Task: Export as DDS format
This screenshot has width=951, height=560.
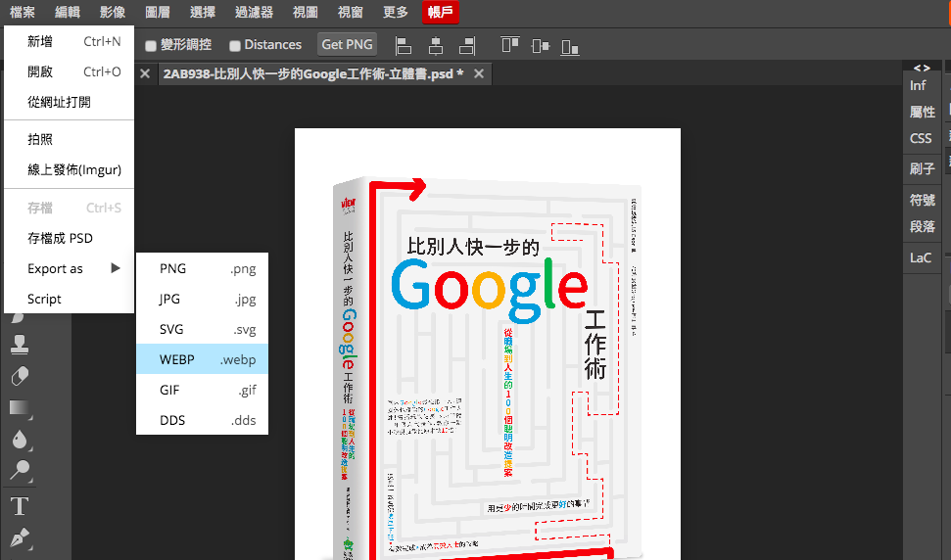Action: tap(202, 420)
